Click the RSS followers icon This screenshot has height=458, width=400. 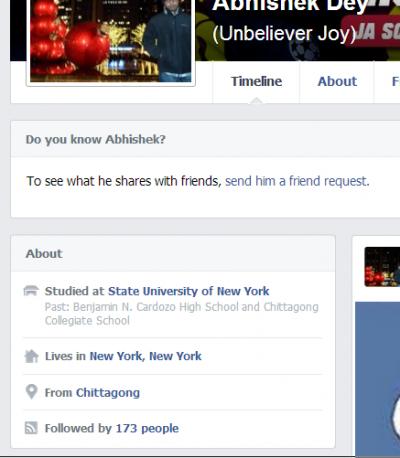[x=31, y=428]
